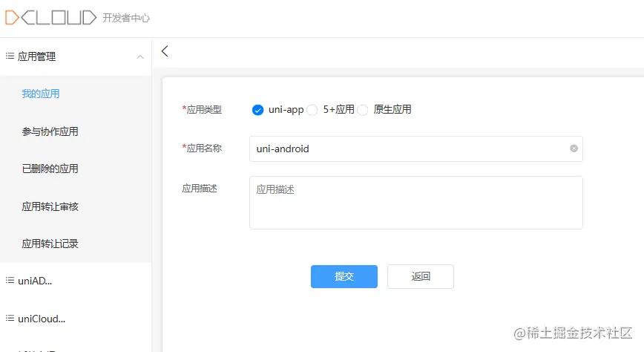This screenshot has height=352, width=644.
Task: Click the DCloud logo in the header
Action: coord(50,18)
